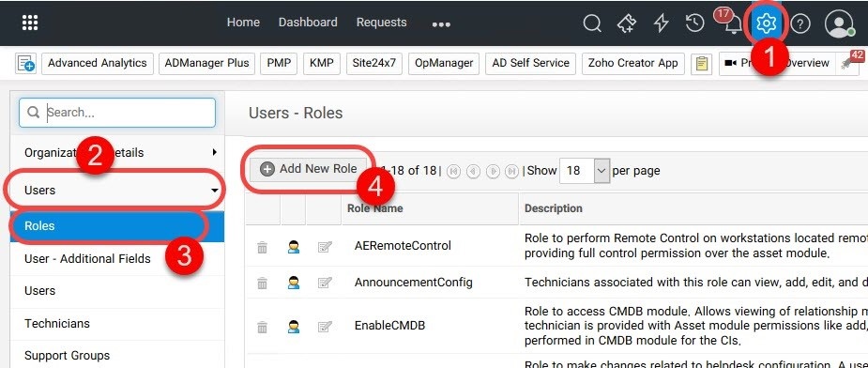868x368 pixels.
Task: Click the sparkle AI assistant icon
Action: 627,23
